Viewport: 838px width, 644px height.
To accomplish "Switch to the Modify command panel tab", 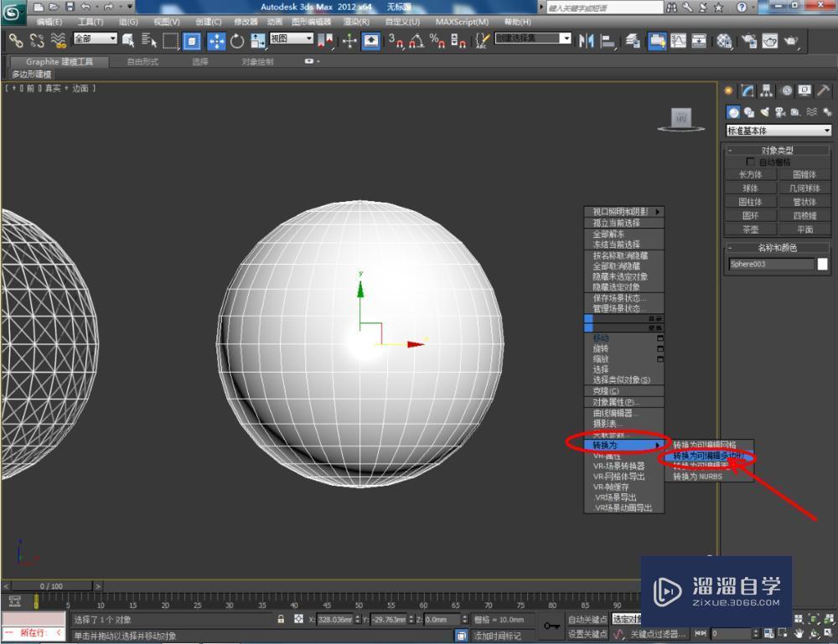I will 746,90.
